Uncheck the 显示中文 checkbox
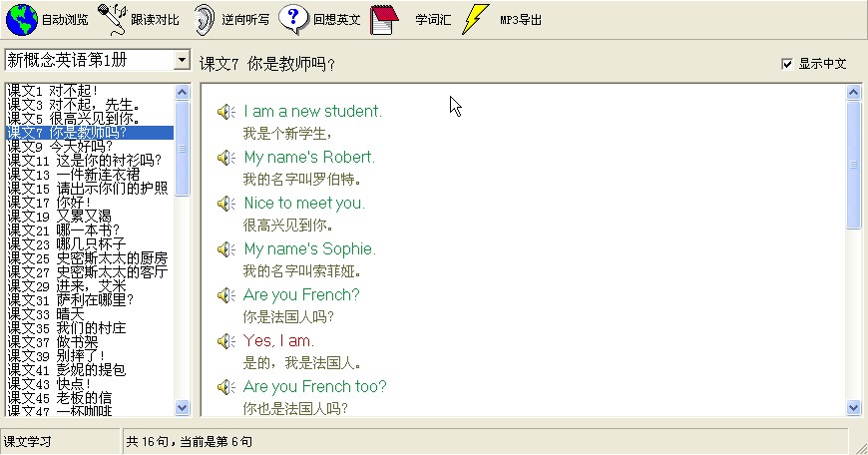This screenshot has width=868, height=455. tap(787, 64)
